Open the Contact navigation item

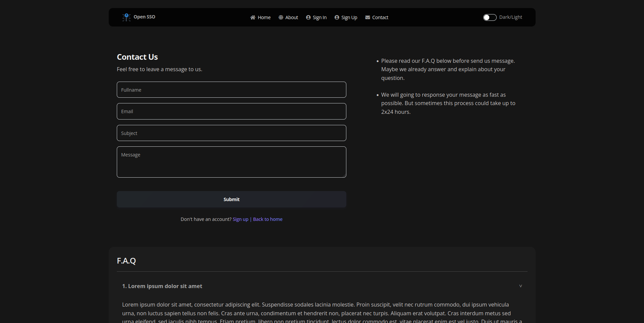pyautogui.click(x=380, y=17)
